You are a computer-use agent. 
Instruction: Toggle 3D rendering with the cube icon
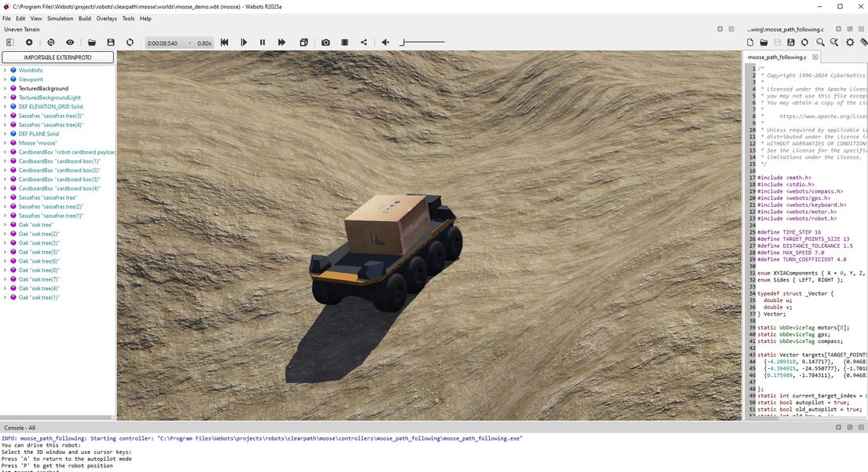pos(303,42)
